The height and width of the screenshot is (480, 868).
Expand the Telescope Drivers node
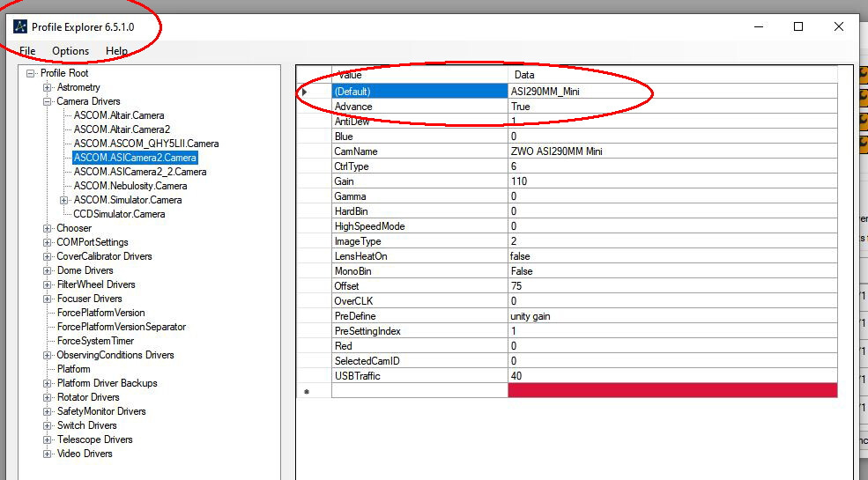(48, 439)
